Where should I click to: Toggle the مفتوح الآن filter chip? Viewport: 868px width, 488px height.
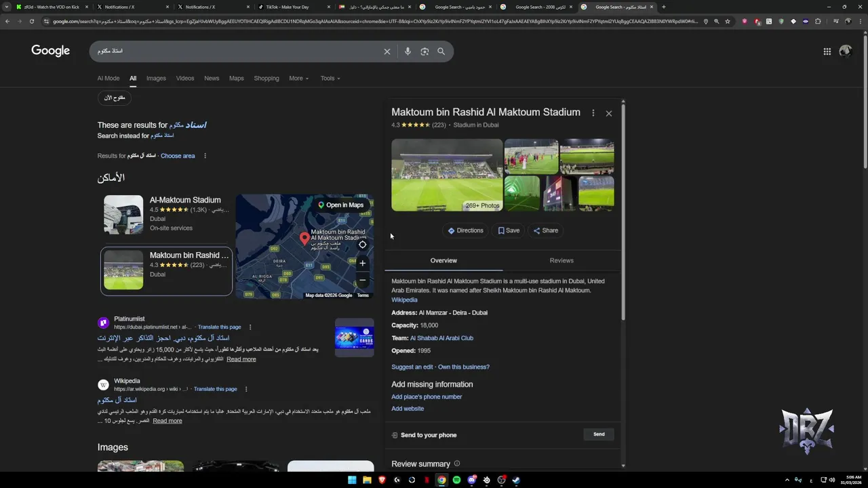click(x=115, y=98)
